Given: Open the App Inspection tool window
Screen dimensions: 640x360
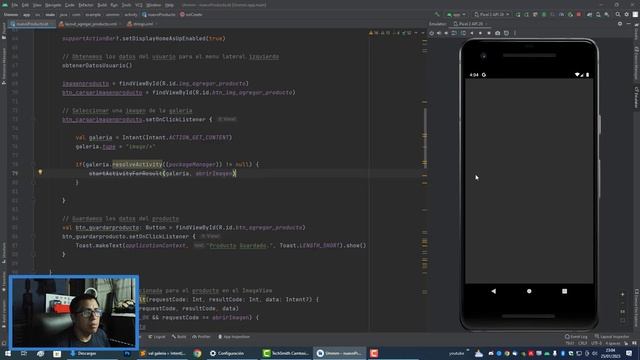Looking at the screenshot, I should point(234,337).
